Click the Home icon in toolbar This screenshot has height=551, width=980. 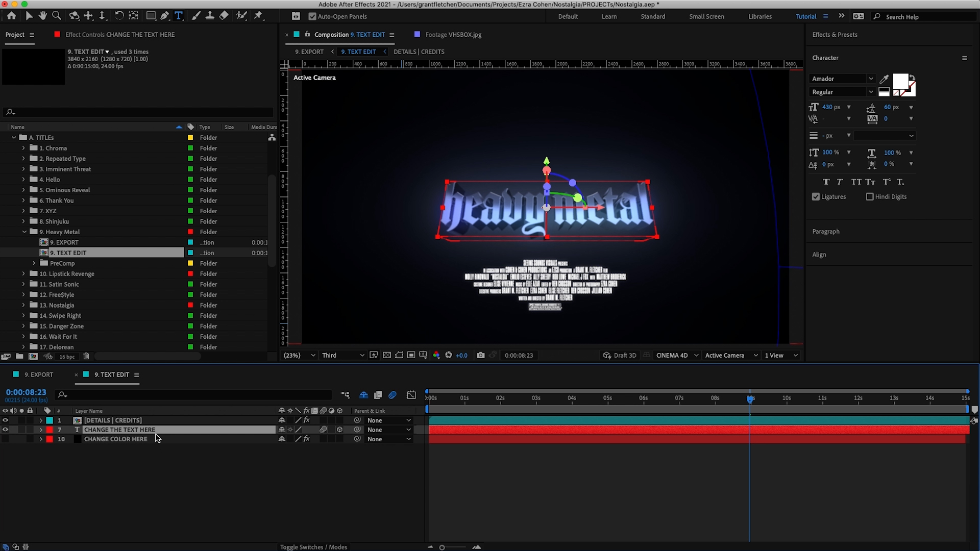[x=11, y=16]
